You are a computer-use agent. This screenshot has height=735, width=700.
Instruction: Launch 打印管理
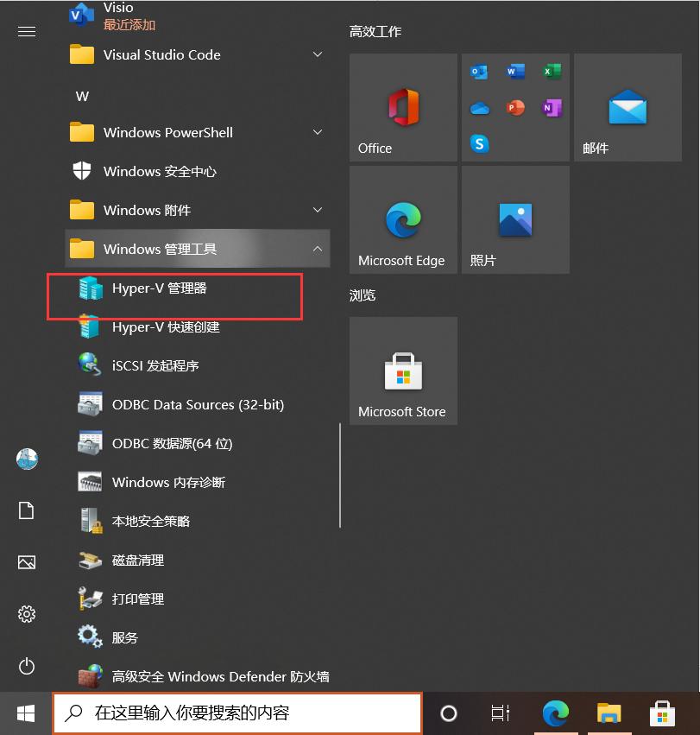pyautogui.click(x=138, y=599)
